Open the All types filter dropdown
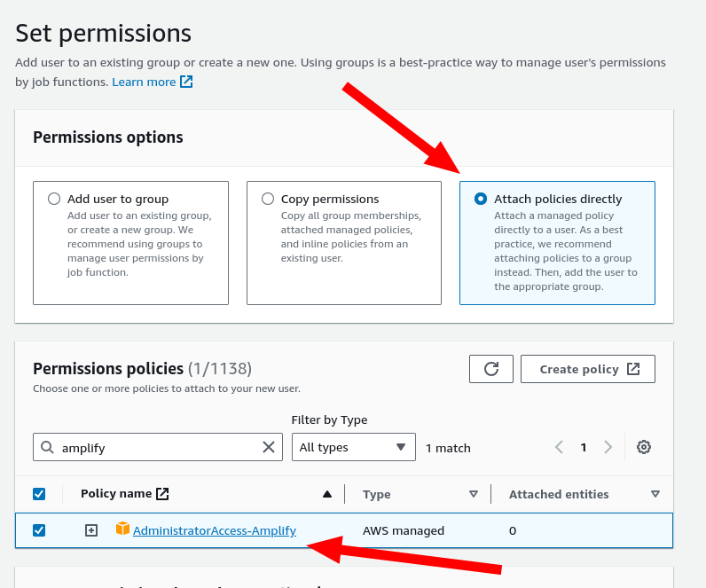The height and width of the screenshot is (588, 706). [x=353, y=447]
